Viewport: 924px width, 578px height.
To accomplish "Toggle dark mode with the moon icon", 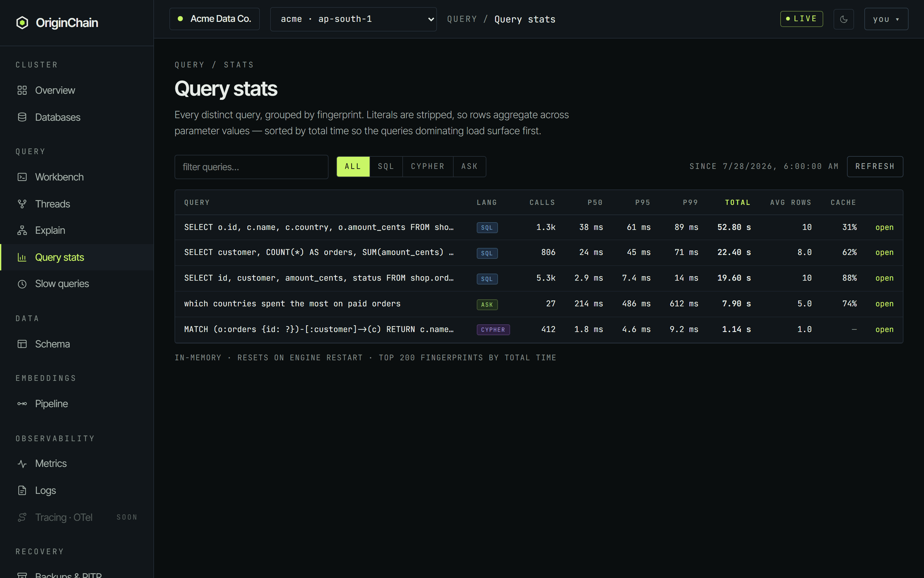I will click(x=844, y=19).
